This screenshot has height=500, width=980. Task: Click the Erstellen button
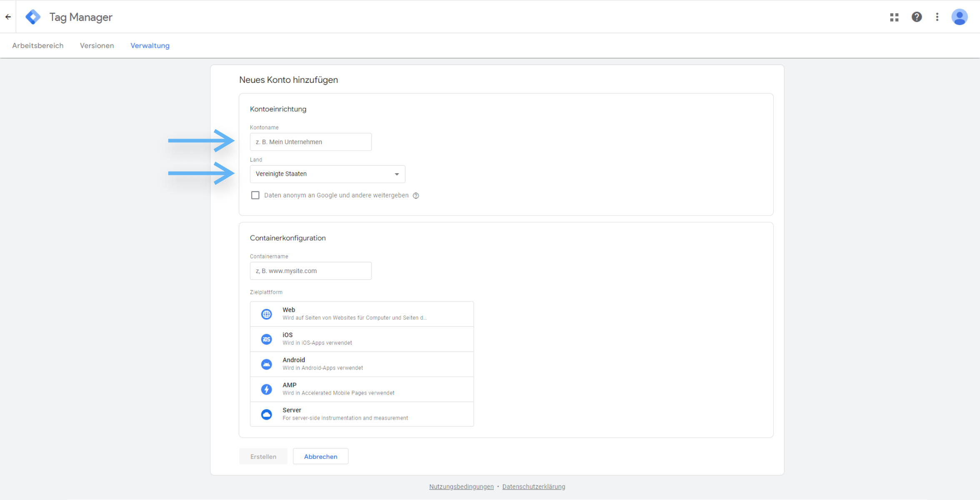(x=263, y=456)
